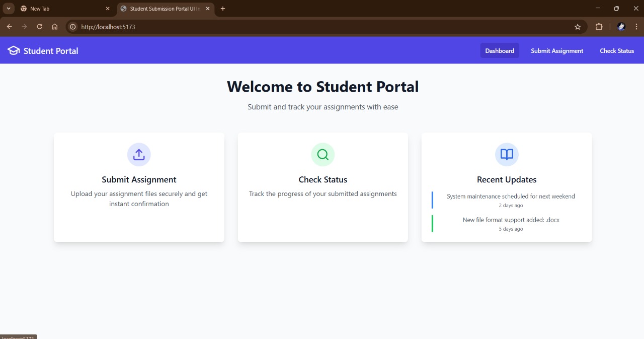
Task: Click the system maintenance update entry
Action: (511, 199)
